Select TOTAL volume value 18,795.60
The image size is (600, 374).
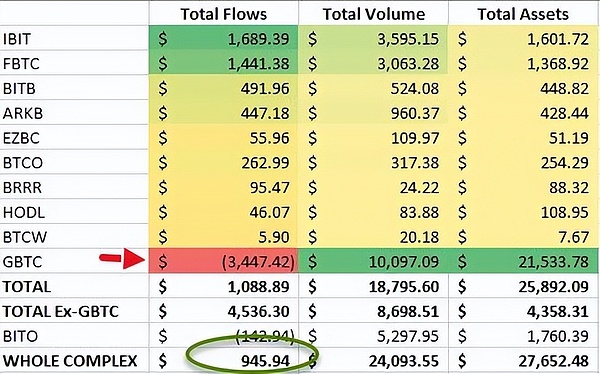pos(404,287)
